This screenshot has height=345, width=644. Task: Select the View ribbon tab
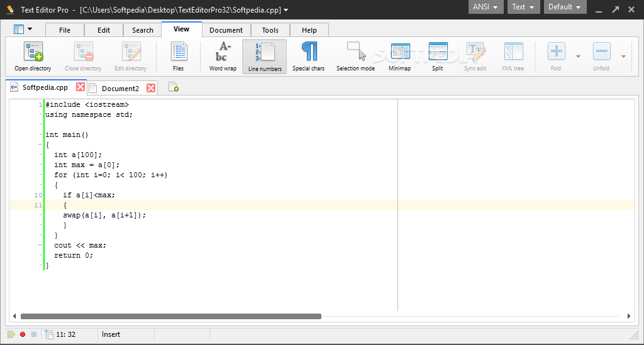pyautogui.click(x=182, y=29)
